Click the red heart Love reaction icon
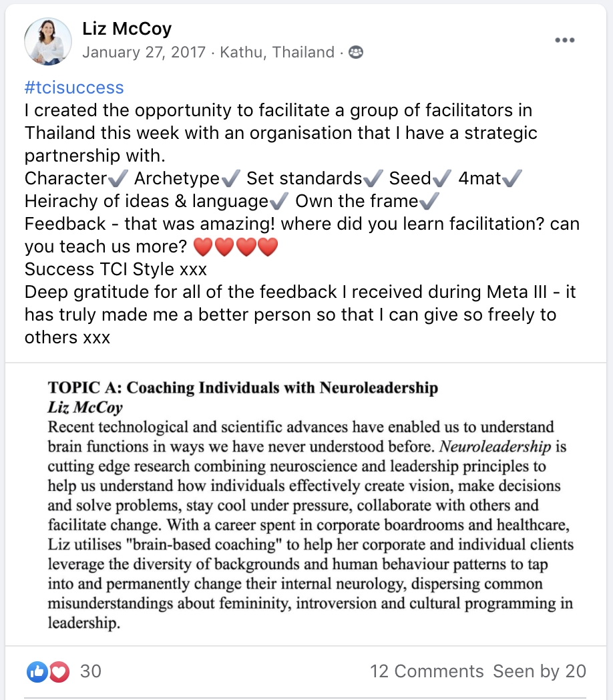 59,671
